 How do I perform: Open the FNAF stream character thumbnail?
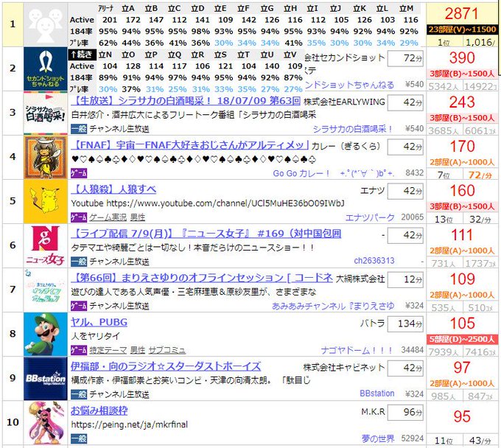click(x=46, y=158)
